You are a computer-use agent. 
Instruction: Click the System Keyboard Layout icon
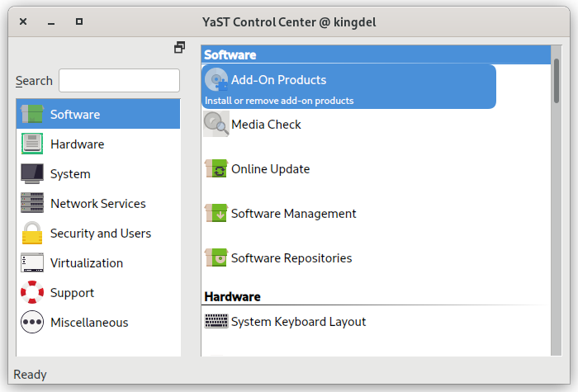pos(216,321)
